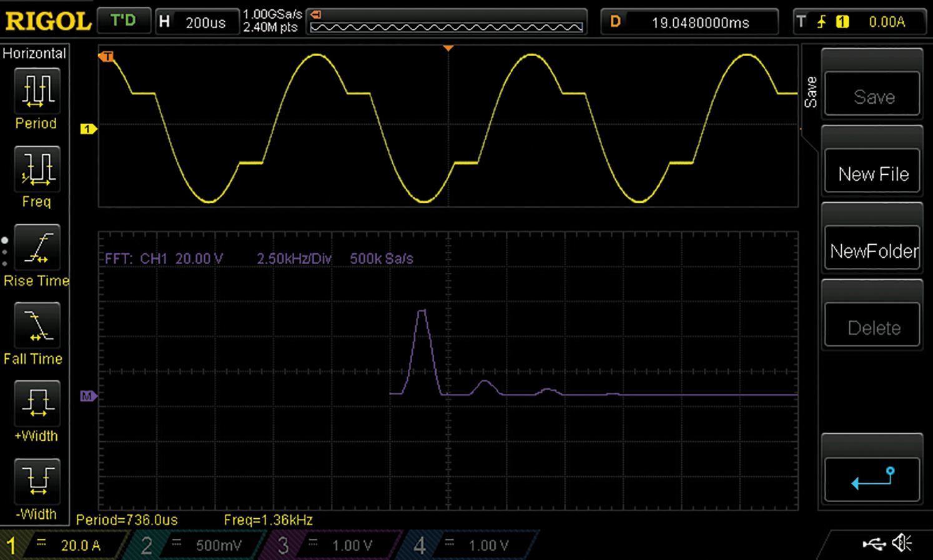Image resolution: width=933 pixels, height=560 pixels.
Task: Click the orange trigger position marker
Action: (x=448, y=48)
